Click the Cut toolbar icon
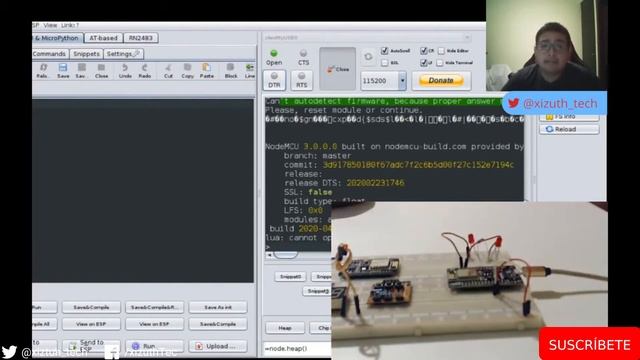 [168, 70]
